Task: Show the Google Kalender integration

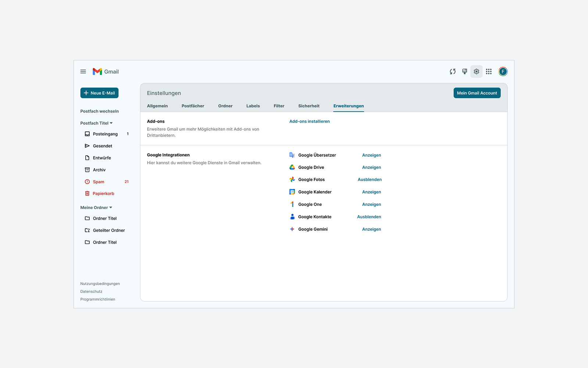Action: [372, 192]
